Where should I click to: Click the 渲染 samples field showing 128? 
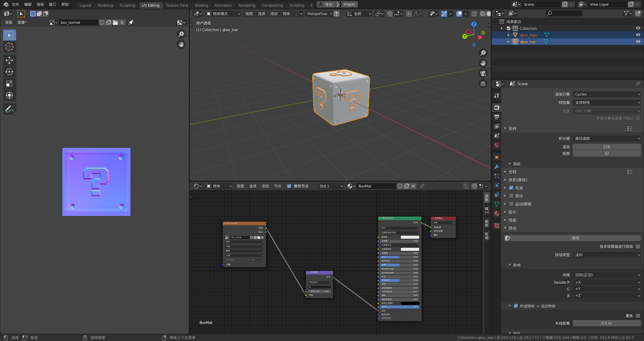(607, 147)
